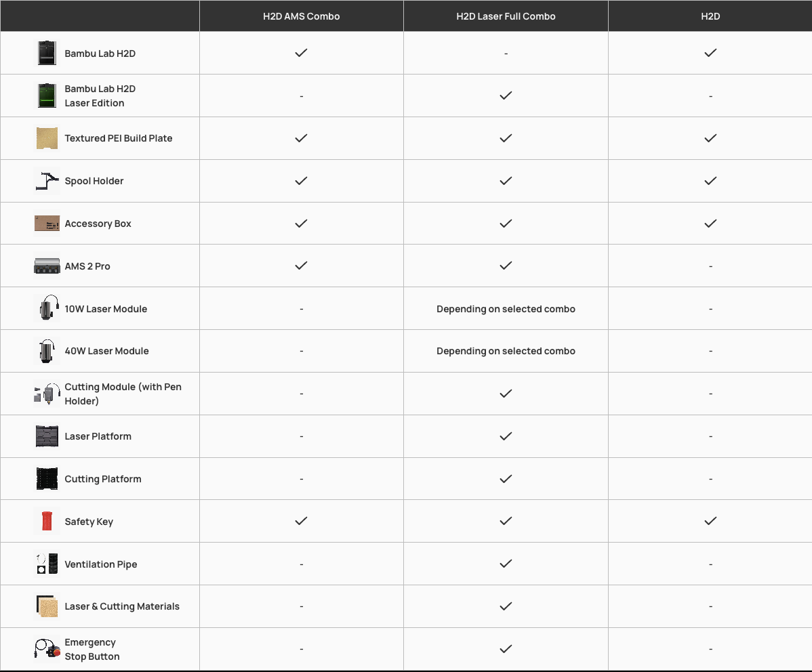Click the Bambu Lab H2D printer icon
This screenshot has height=672, width=812.
coord(47,53)
